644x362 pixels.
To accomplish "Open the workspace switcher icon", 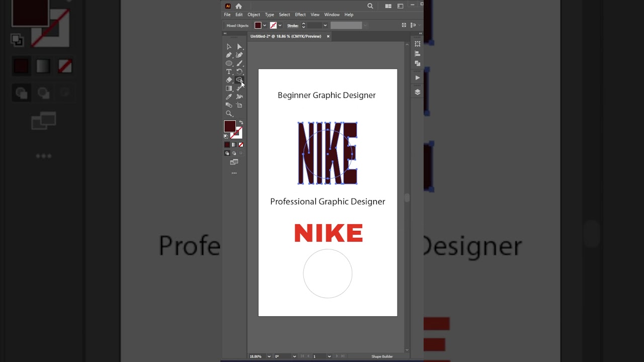I will 400,6.
